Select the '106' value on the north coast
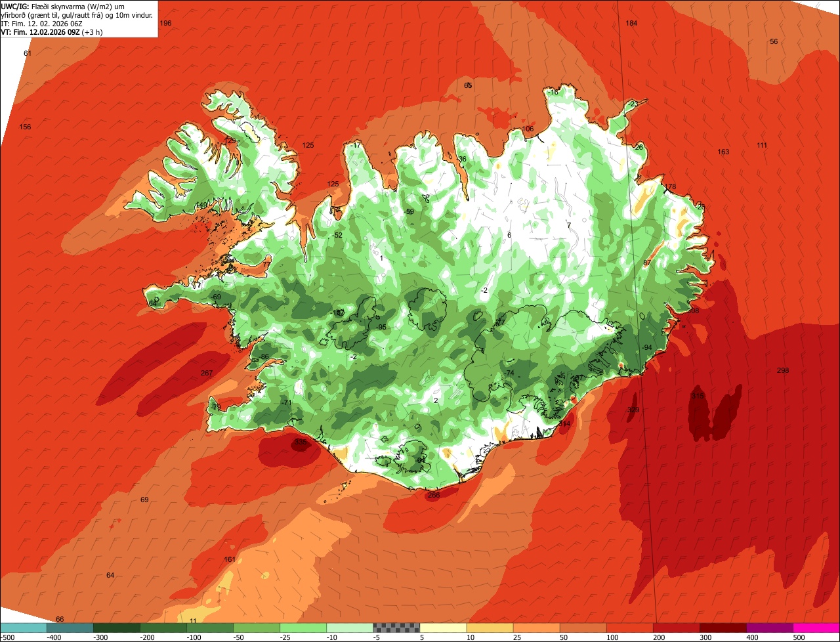 (x=528, y=129)
